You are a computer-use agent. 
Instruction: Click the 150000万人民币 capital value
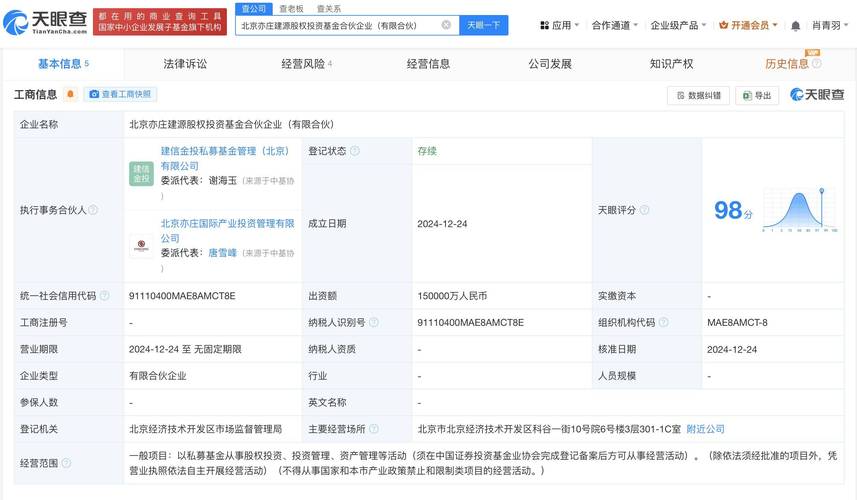pyautogui.click(x=452, y=296)
